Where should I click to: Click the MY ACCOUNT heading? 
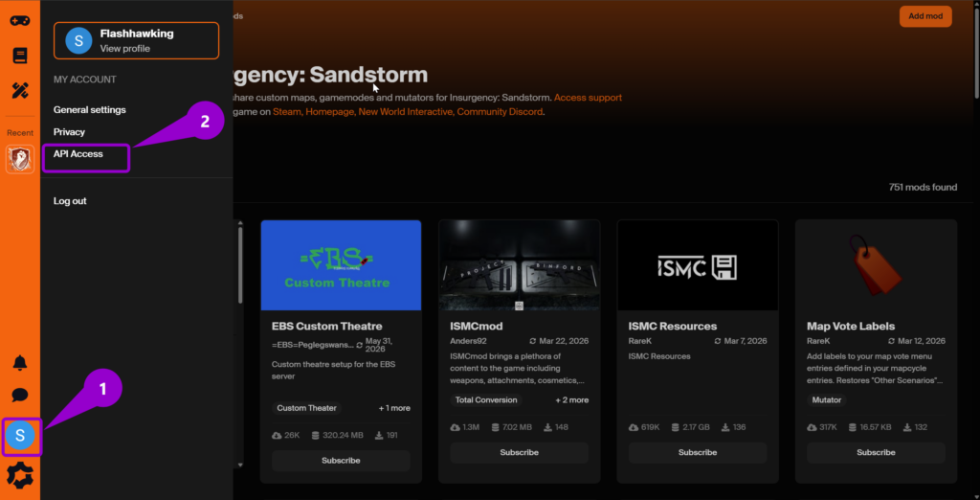click(85, 80)
